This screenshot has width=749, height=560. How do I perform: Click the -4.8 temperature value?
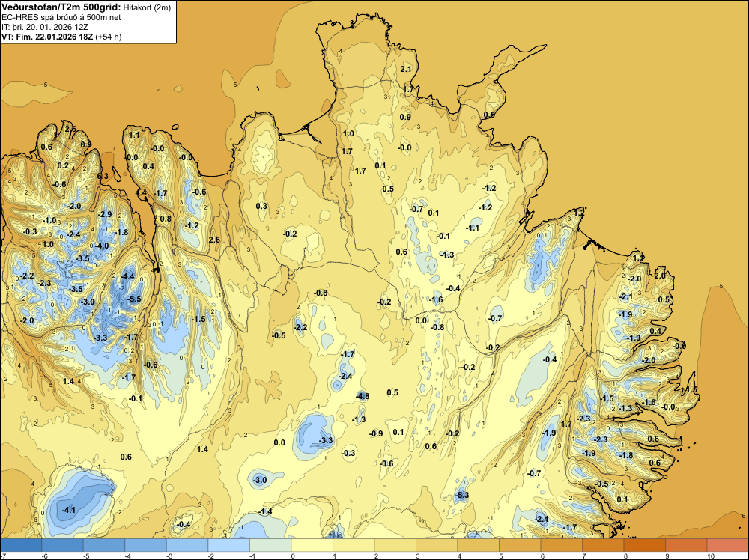coord(363,396)
